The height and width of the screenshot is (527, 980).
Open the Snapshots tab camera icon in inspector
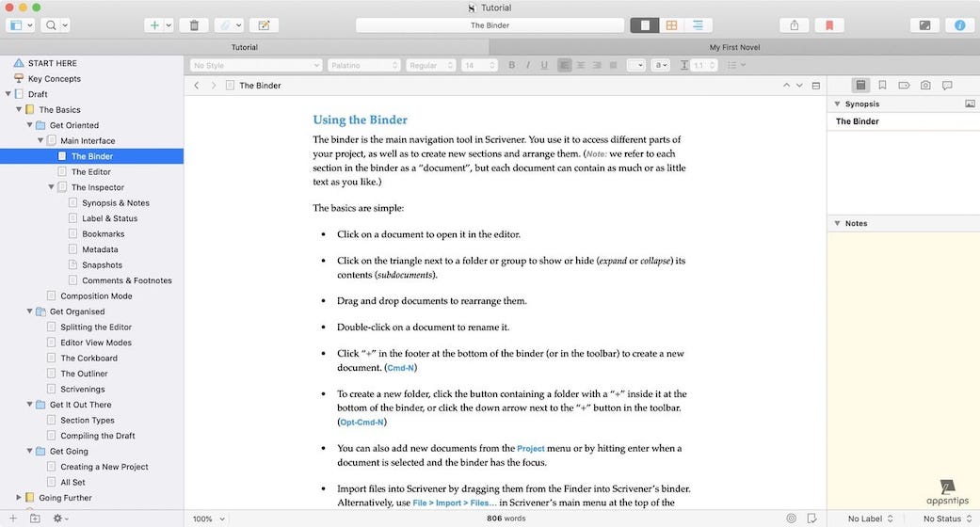point(925,86)
